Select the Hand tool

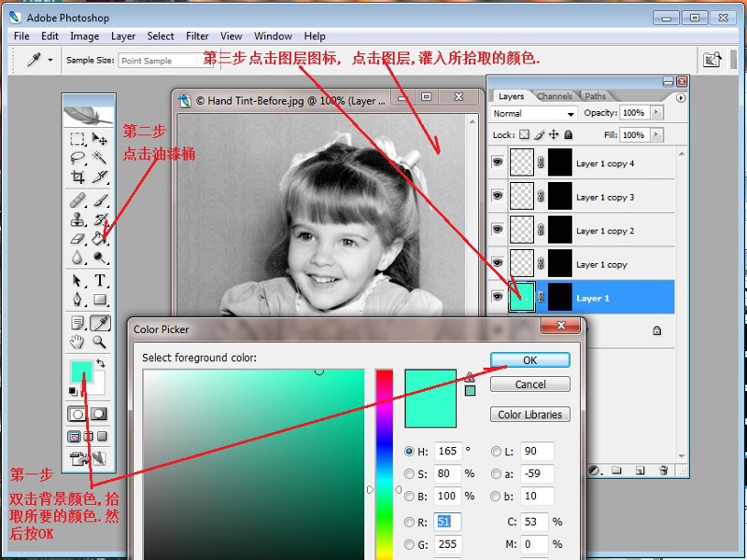(78, 343)
